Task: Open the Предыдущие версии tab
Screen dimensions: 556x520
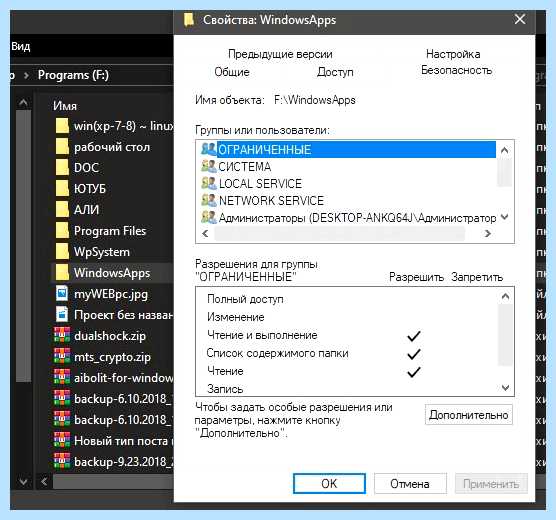Action: click(280, 54)
